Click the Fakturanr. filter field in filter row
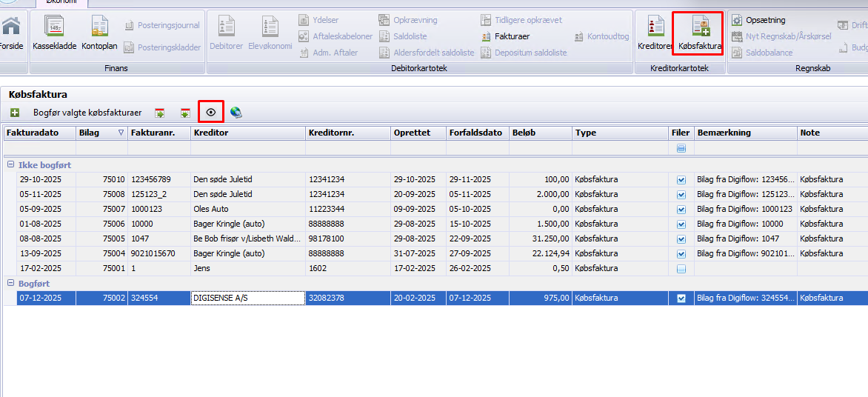Image resolution: width=868 pixels, height=397 pixels. pos(159,148)
